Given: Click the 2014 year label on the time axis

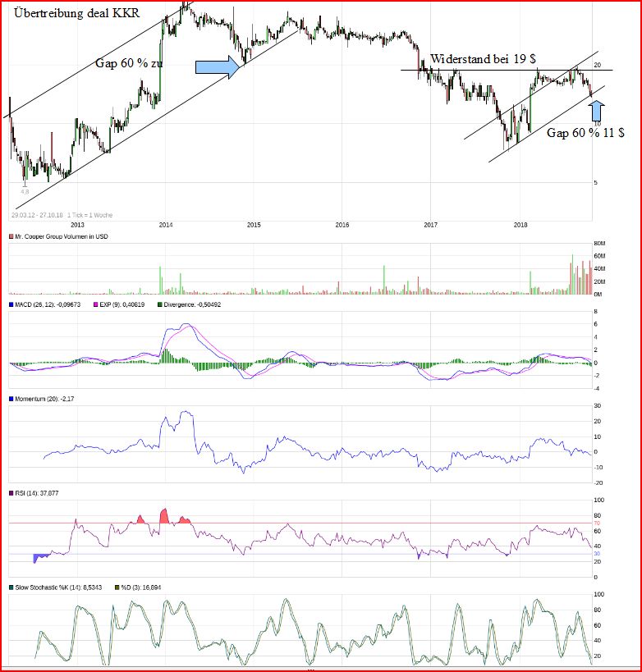Looking at the screenshot, I should click(166, 225).
